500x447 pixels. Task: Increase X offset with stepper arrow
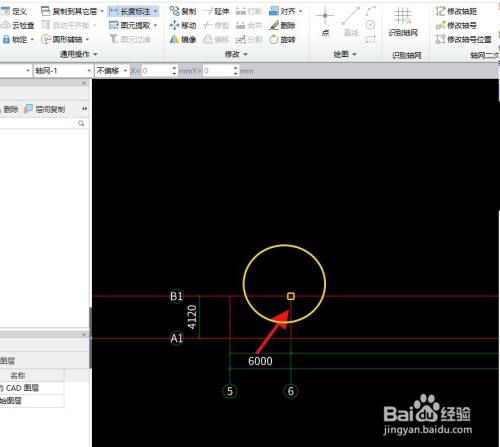click(174, 68)
